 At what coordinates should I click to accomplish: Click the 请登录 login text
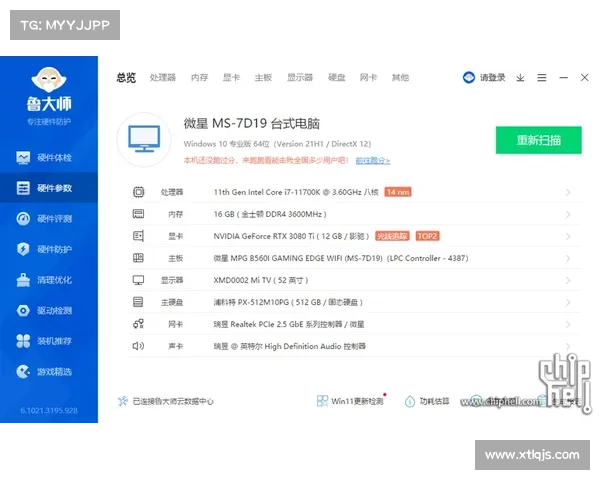click(492, 78)
